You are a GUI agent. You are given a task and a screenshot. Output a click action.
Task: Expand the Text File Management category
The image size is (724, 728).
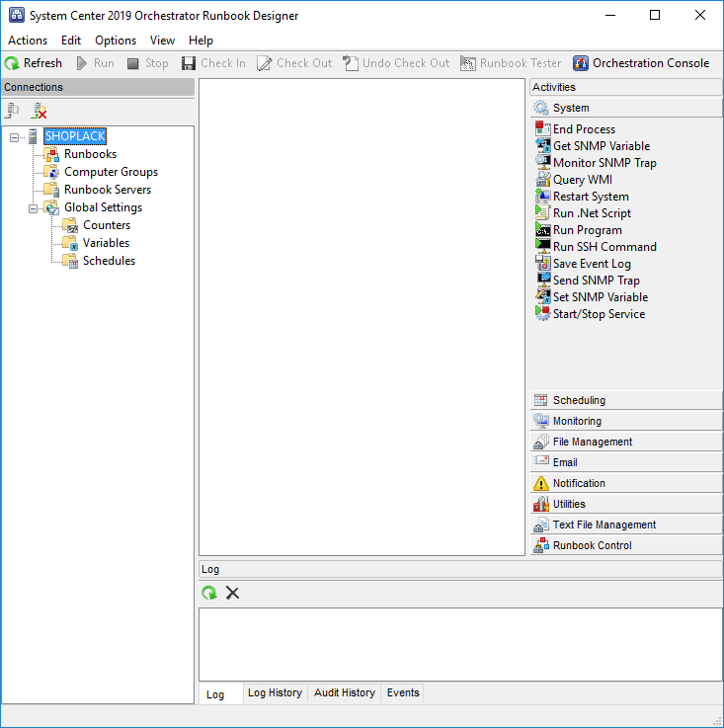(x=625, y=525)
